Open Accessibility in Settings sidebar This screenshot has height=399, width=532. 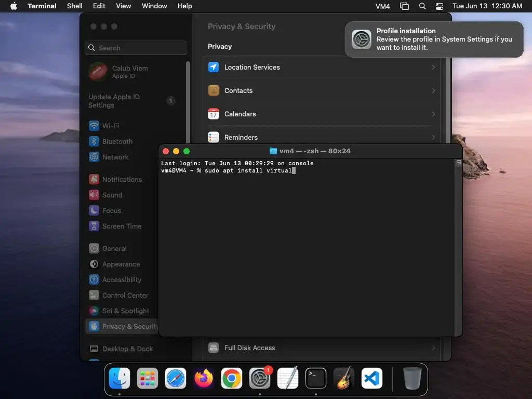point(122,280)
